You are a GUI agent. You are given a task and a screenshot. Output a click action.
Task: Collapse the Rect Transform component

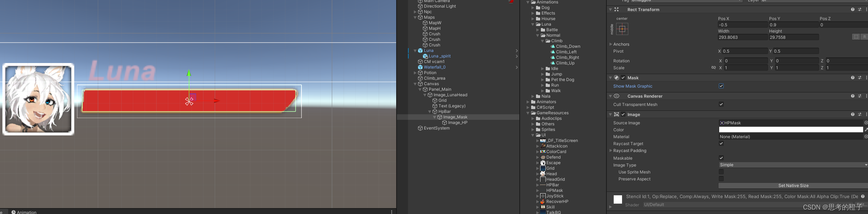[611, 9]
